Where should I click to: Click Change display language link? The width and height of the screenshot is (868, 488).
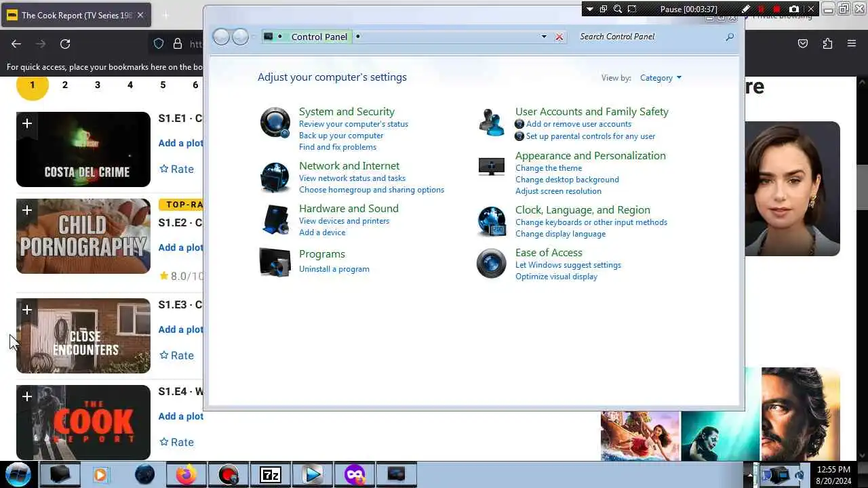pos(560,234)
